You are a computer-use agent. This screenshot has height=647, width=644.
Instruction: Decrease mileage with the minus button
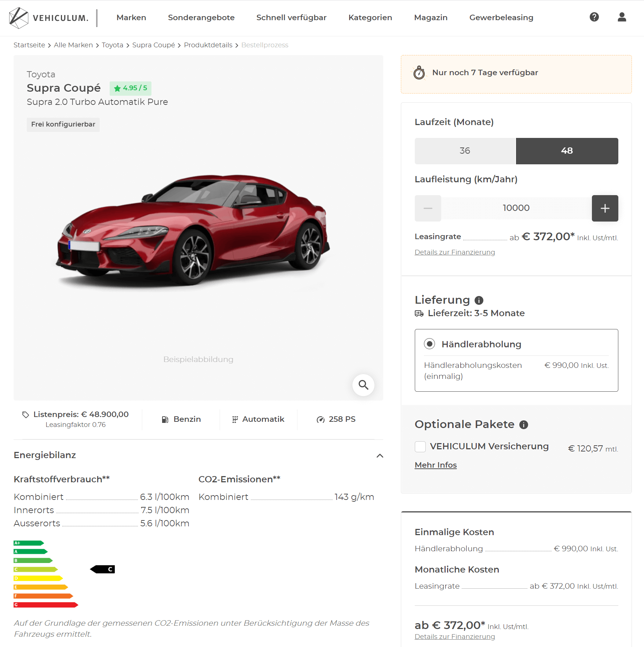(428, 208)
